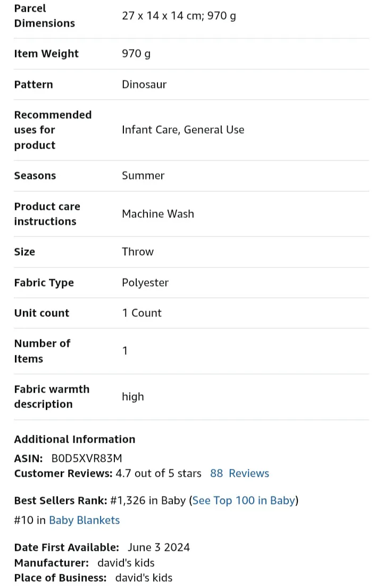Image resolution: width=383 pixels, height=588 pixels.
Task: Click the ASIN code B0D5XVR83M
Action: tap(87, 458)
